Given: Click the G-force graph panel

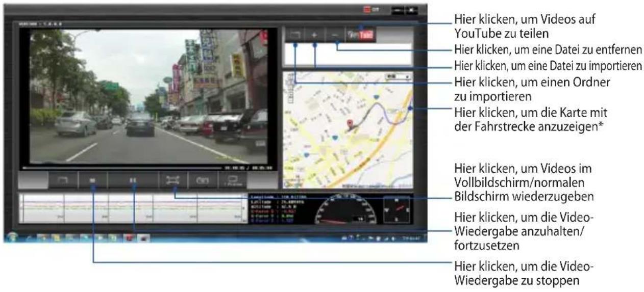Looking at the screenshot, I should click(x=133, y=208).
